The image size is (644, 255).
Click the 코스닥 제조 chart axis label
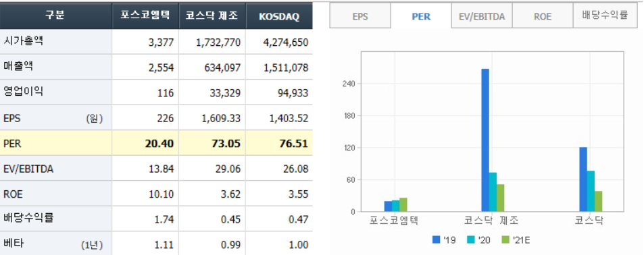491,221
